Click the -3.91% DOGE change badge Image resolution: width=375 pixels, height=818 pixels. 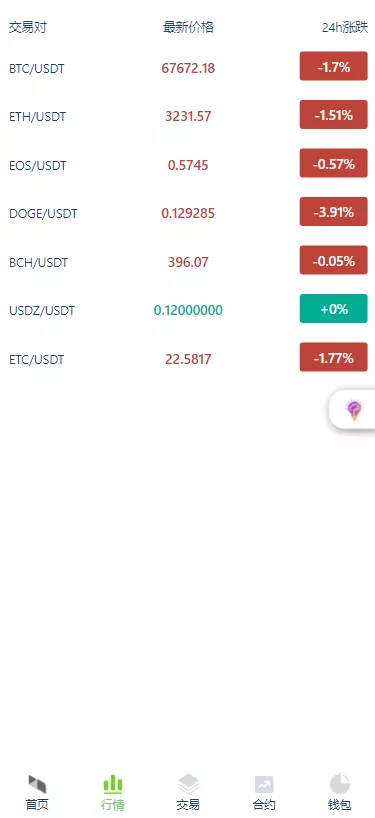tap(333, 212)
